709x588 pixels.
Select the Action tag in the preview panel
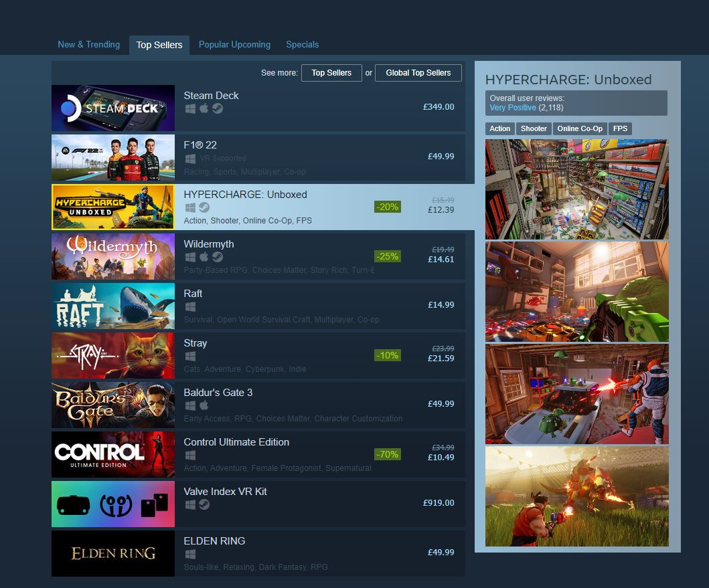[x=499, y=129]
